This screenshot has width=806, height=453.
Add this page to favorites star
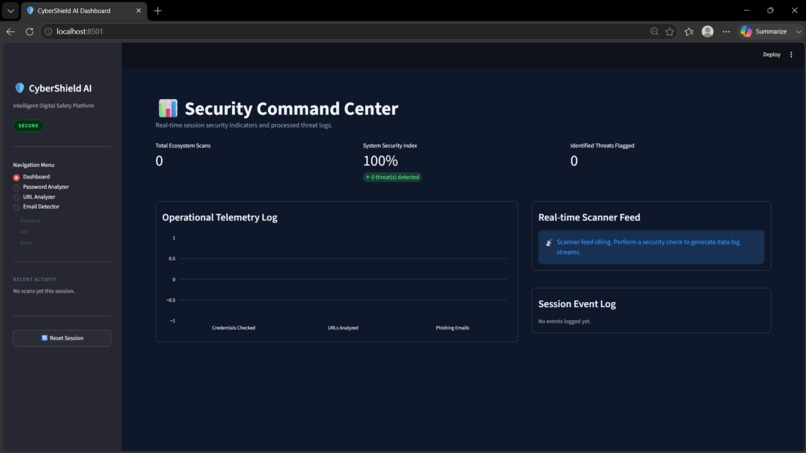coord(670,31)
